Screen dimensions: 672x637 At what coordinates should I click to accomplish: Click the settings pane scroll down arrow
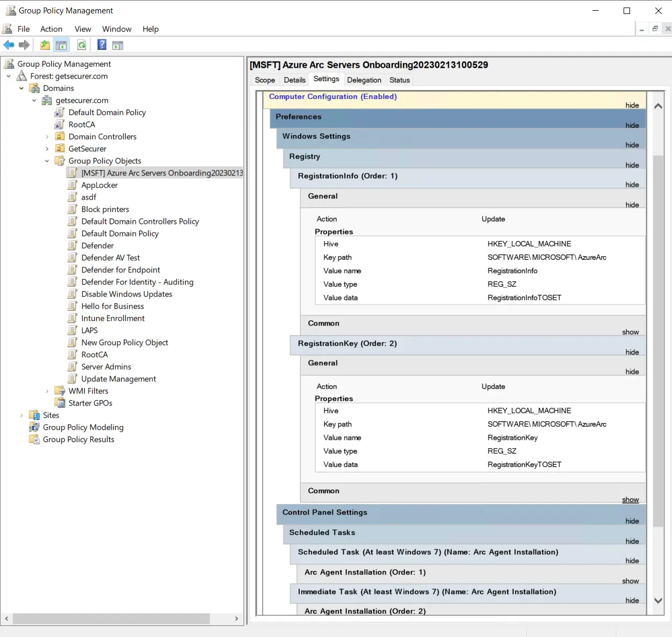(x=657, y=600)
